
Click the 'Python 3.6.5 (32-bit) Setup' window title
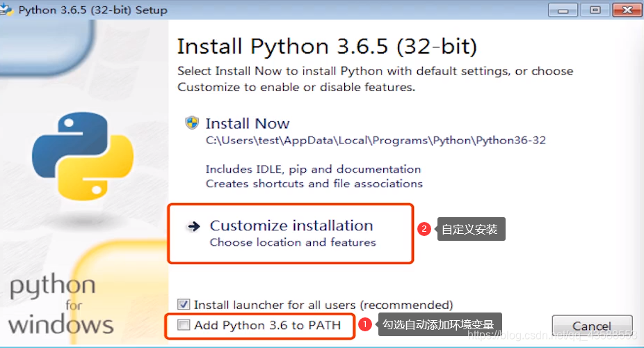pyautogui.click(x=92, y=10)
